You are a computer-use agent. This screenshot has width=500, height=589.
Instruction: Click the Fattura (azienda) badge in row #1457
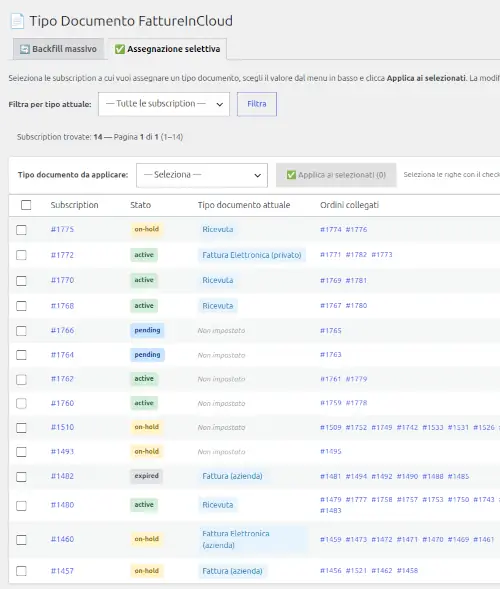(x=232, y=571)
